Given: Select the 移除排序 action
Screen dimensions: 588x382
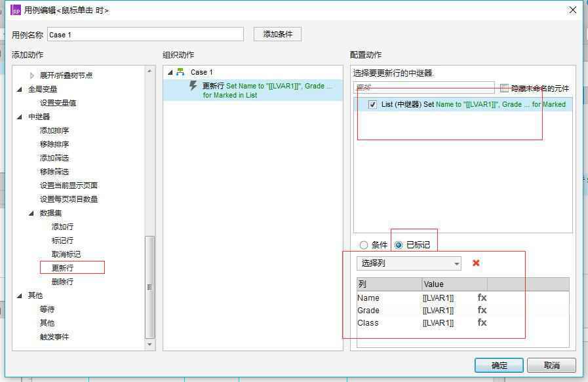Looking at the screenshot, I should 54,144.
